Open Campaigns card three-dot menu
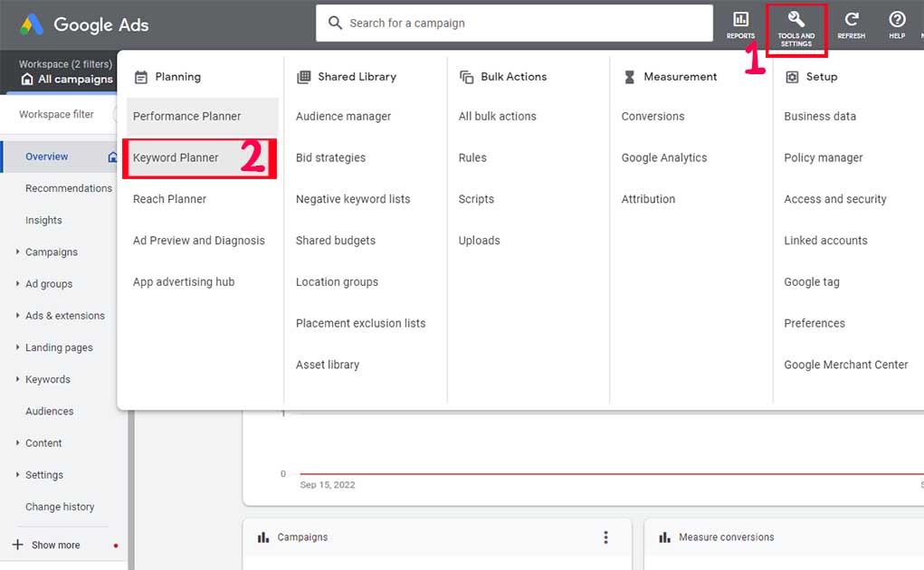 click(605, 537)
